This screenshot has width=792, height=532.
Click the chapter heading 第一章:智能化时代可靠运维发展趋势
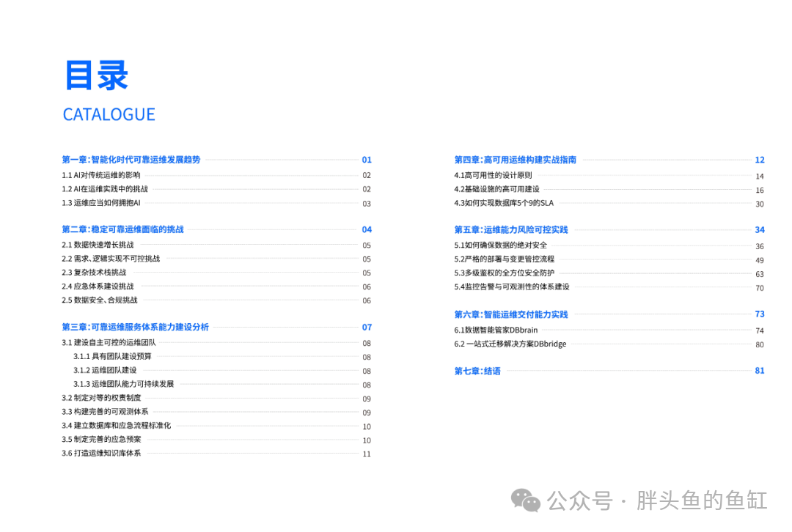(131, 160)
